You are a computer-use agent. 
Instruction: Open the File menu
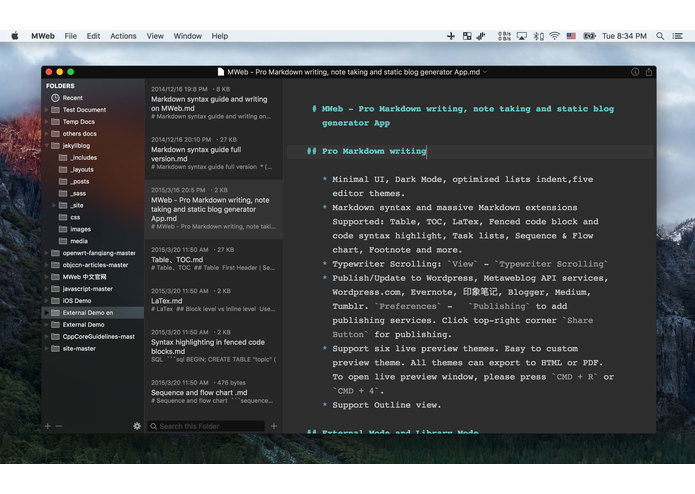(70, 36)
